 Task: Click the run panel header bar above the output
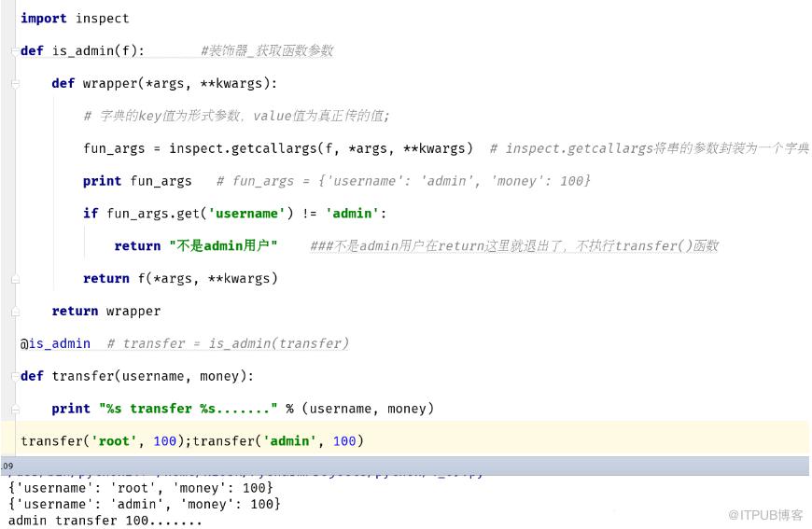[405, 466]
